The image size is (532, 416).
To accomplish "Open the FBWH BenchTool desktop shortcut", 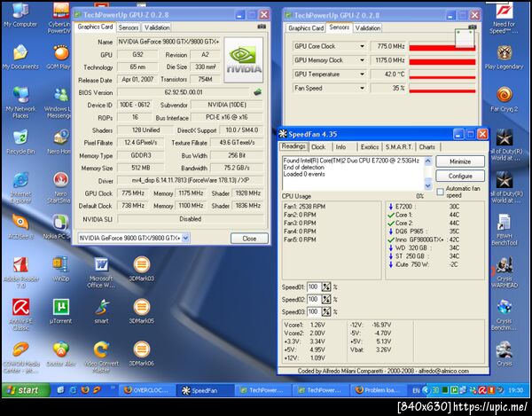I will (504, 230).
